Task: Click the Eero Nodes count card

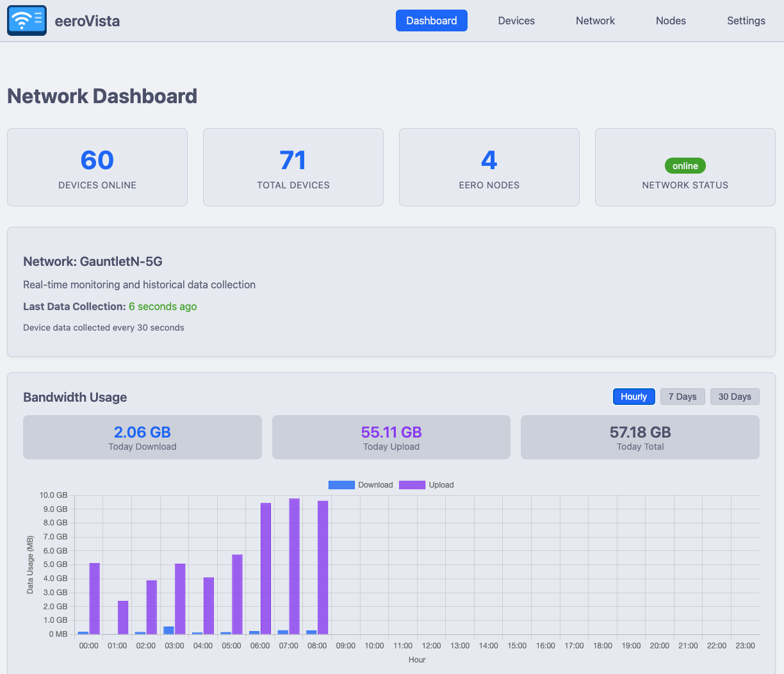Action: pyautogui.click(x=489, y=167)
